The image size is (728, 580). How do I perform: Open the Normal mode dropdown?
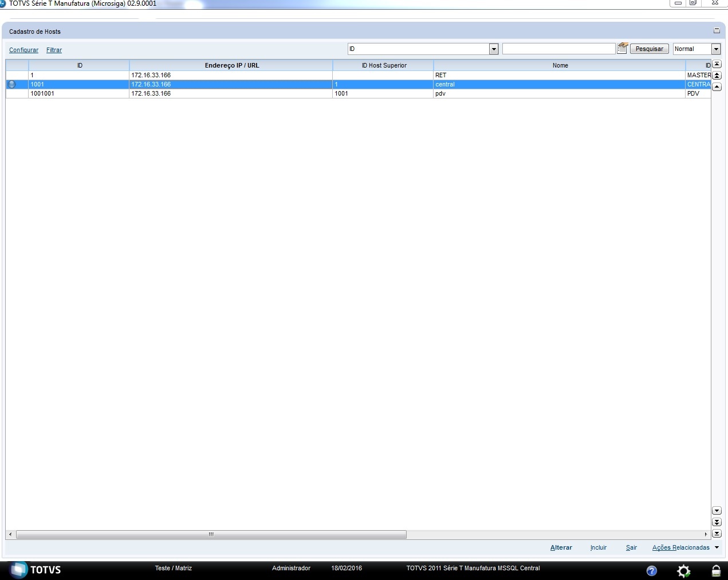coord(716,49)
